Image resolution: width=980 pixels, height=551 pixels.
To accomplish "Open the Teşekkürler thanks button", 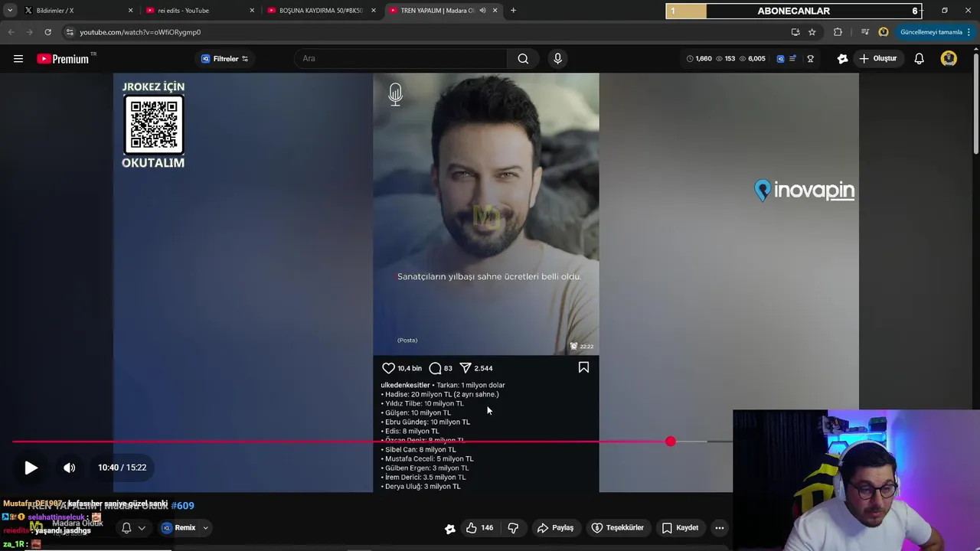I will tap(618, 527).
